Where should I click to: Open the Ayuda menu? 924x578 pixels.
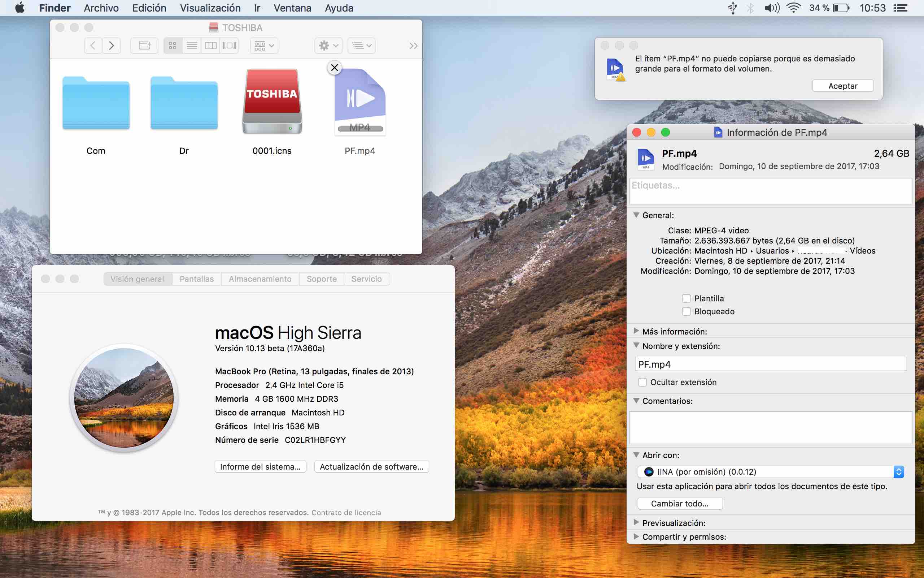click(x=339, y=8)
